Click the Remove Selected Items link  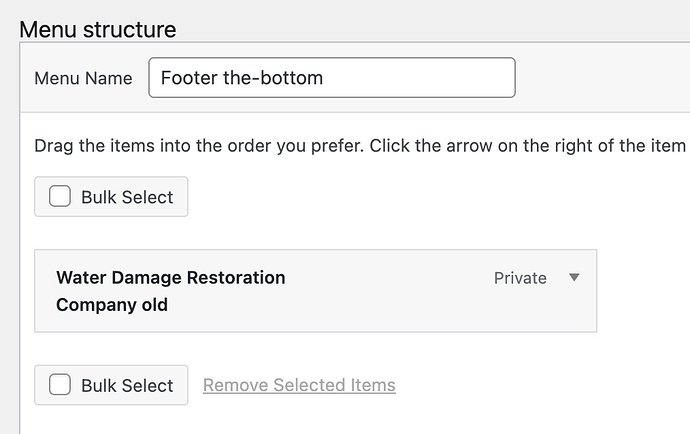299,385
